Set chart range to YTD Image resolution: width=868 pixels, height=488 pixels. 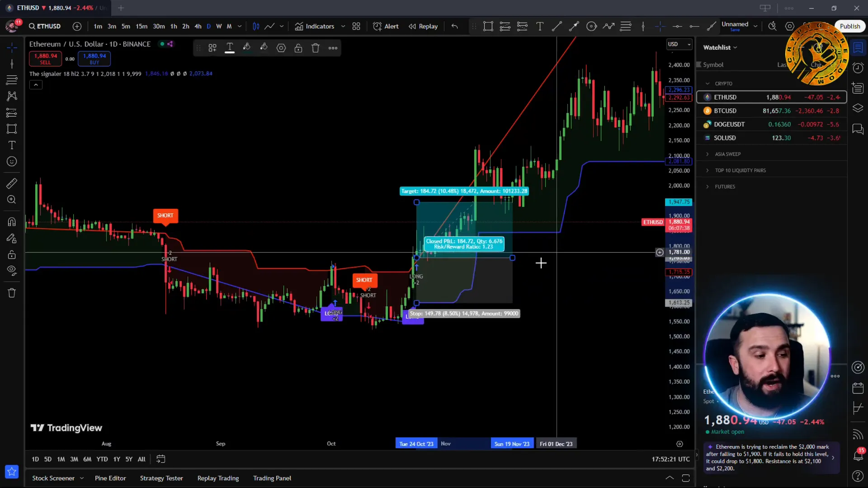(x=102, y=459)
